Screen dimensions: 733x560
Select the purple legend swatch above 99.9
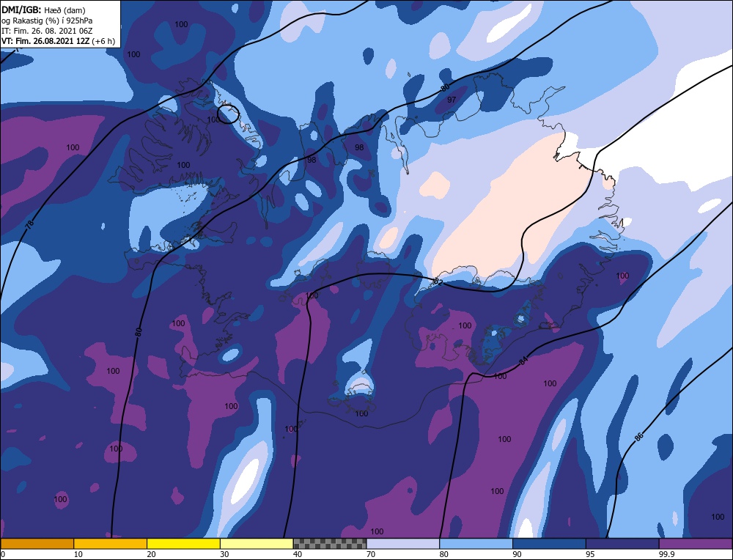696,544
